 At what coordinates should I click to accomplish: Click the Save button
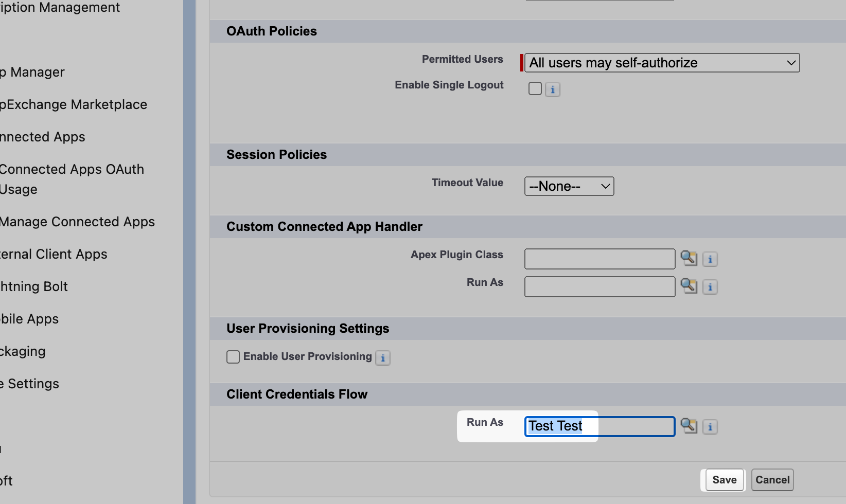pyautogui.click(x=724, y=480)
